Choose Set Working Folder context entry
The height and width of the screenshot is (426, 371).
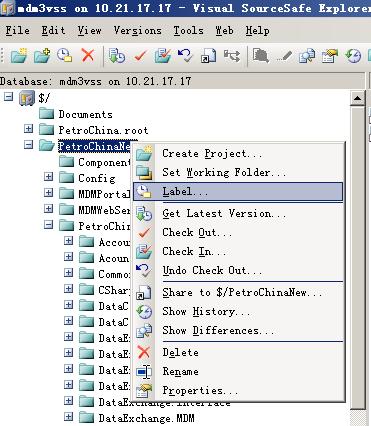pos(238,173)
